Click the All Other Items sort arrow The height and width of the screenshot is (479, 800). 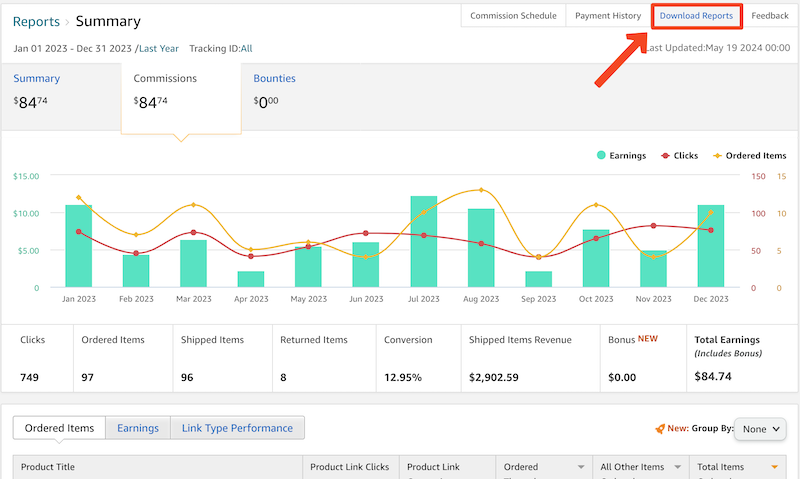(x=677, y=467)
